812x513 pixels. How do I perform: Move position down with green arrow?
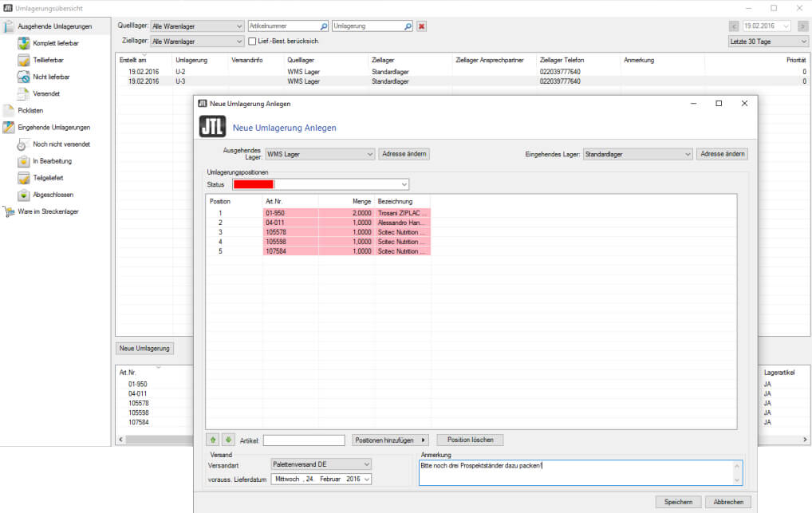point(227,440)
